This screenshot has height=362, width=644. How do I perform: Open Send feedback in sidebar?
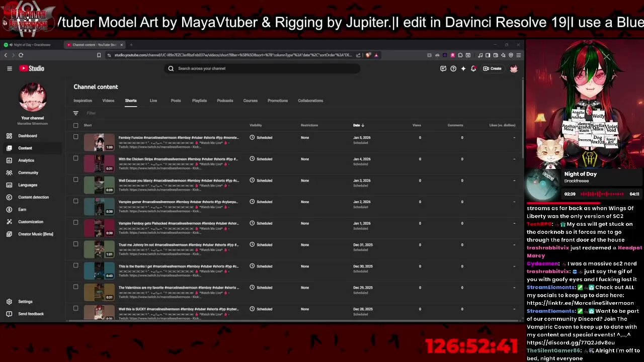(31, 314)
